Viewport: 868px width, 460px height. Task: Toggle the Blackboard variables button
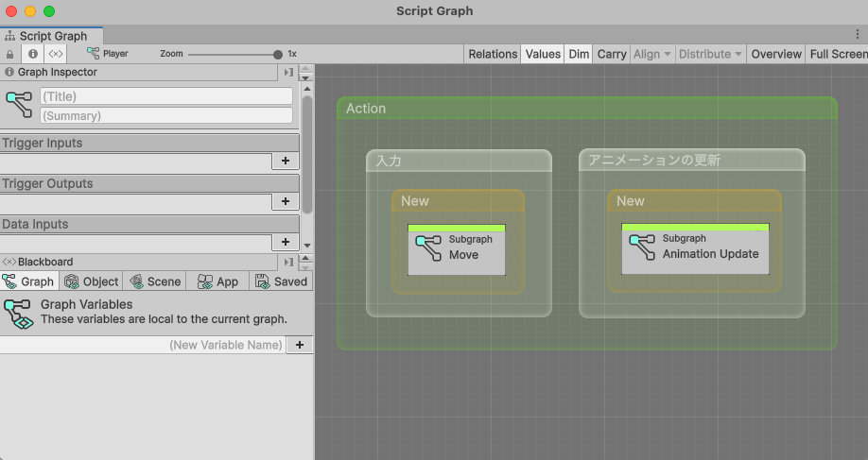[56, 54]
